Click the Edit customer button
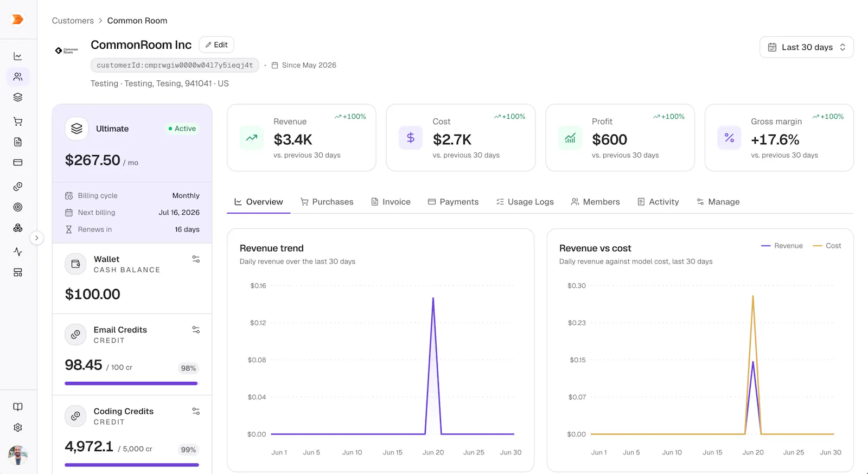868x474 pixels. [216, 44]
